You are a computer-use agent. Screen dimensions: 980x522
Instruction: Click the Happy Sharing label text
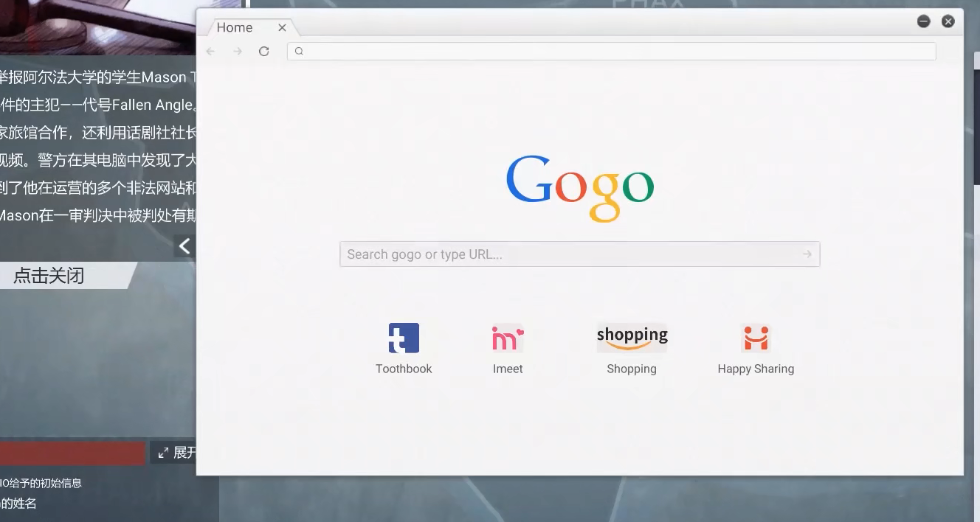[x=756, y=369]
